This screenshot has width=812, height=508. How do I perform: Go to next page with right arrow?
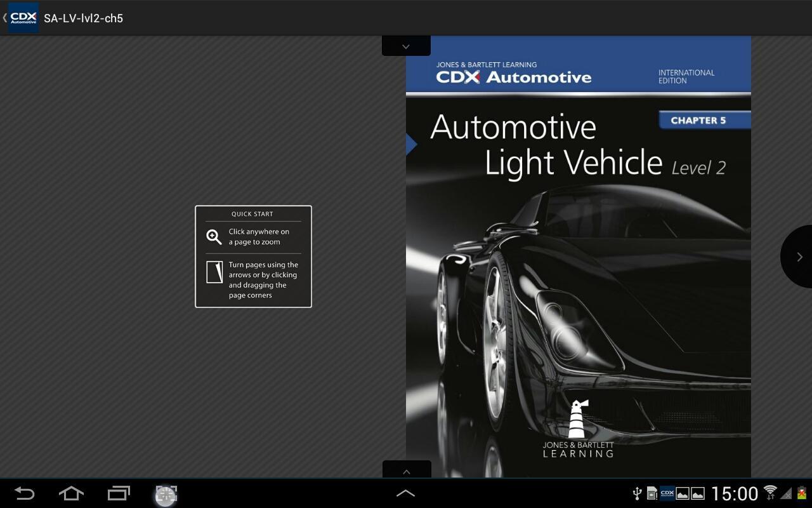click(x=797, y=257)
